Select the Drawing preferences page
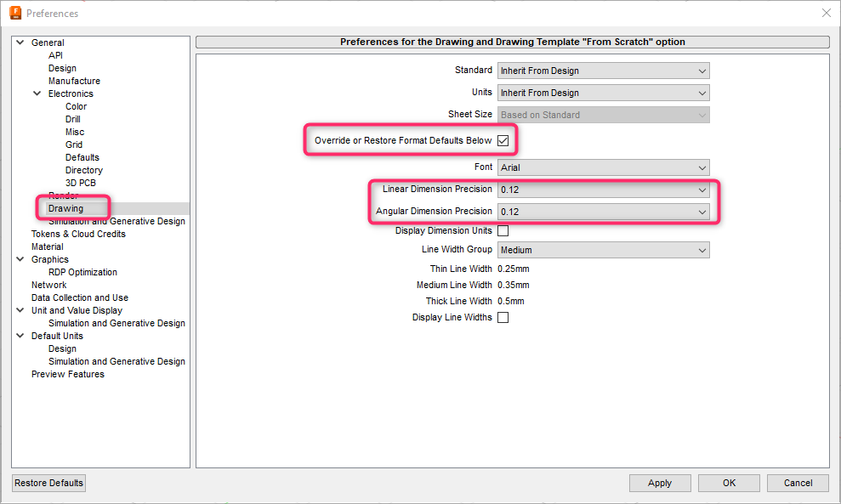 point(71,207)
